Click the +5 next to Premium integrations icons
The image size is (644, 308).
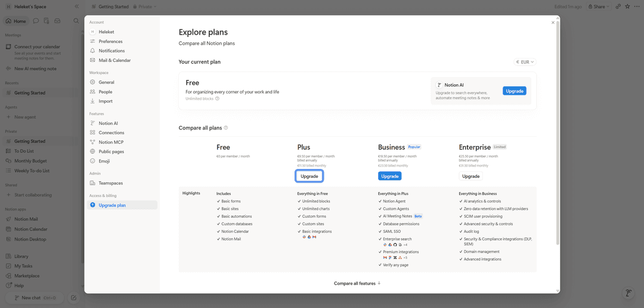(405, 258)
